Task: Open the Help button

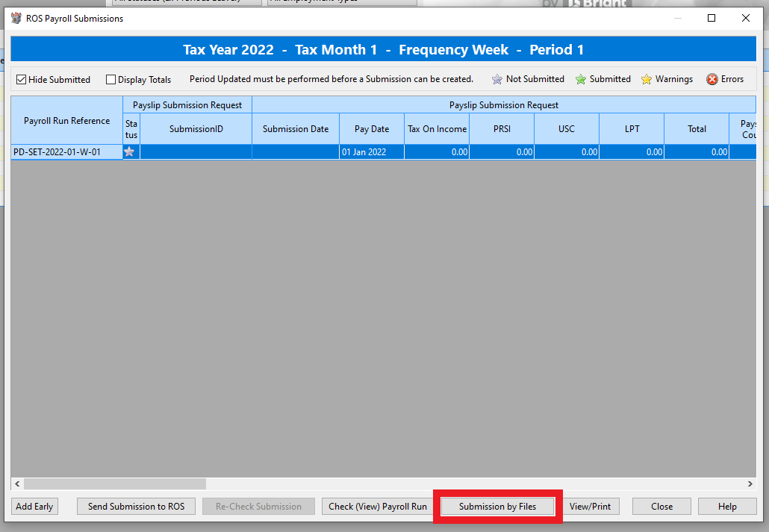Action: pyautogui.click(x=727, y=507)
